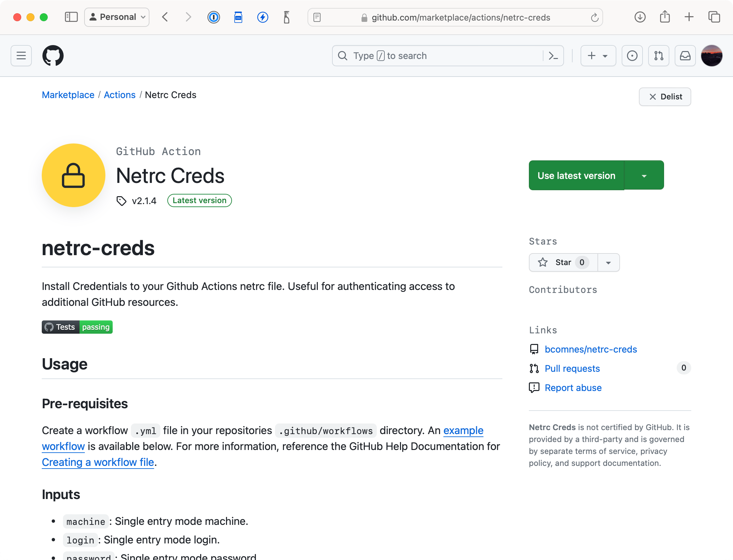Delist the action
733x560 pixels.
665,97
